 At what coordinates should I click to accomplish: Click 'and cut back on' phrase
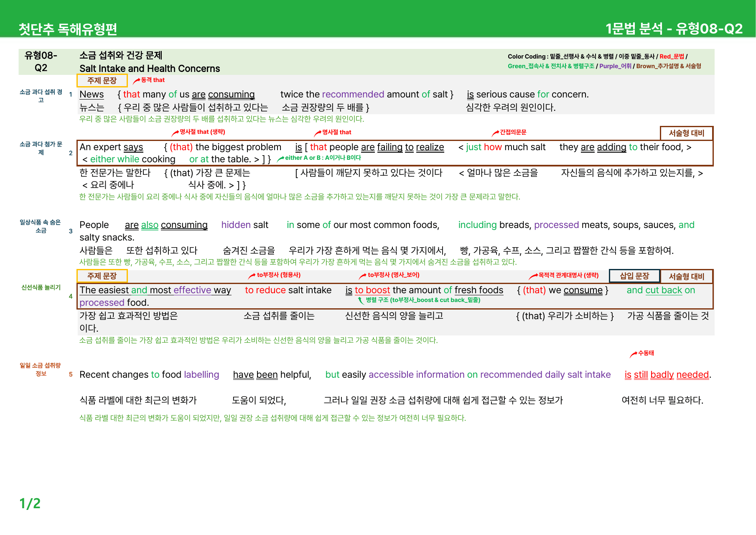(661, 290)
